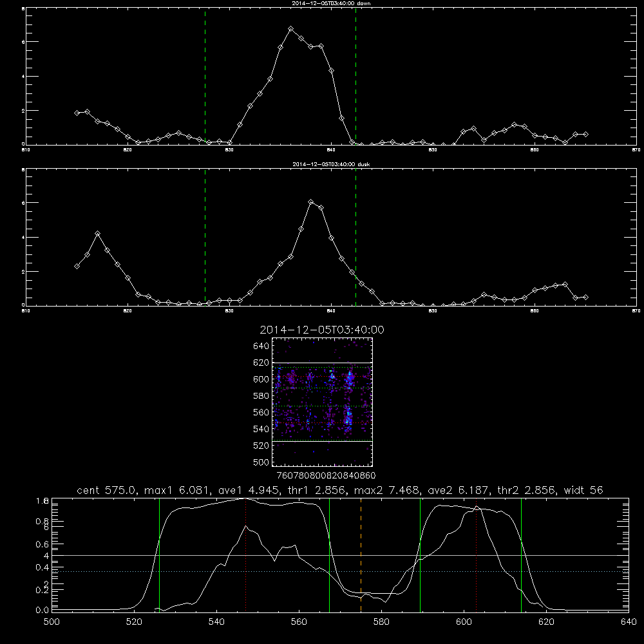The height and width of the screenshot is (644, 644).
Task: Click the '560' label on the bottom plot x-axis
Action: [299, 622]
